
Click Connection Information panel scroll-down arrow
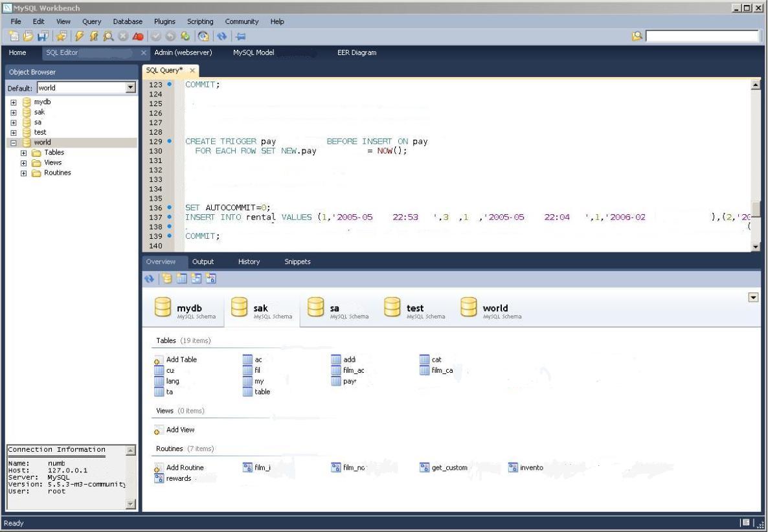(x=130, y=504)
